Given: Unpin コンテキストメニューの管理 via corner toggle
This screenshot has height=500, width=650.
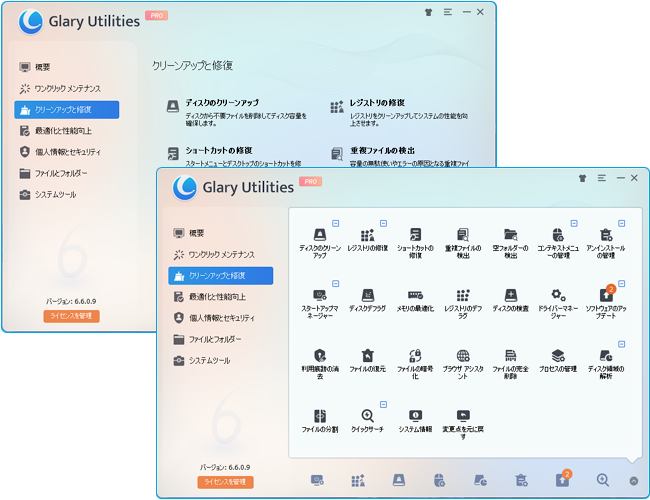Looking at the screenshot, I should pos(574,223).
